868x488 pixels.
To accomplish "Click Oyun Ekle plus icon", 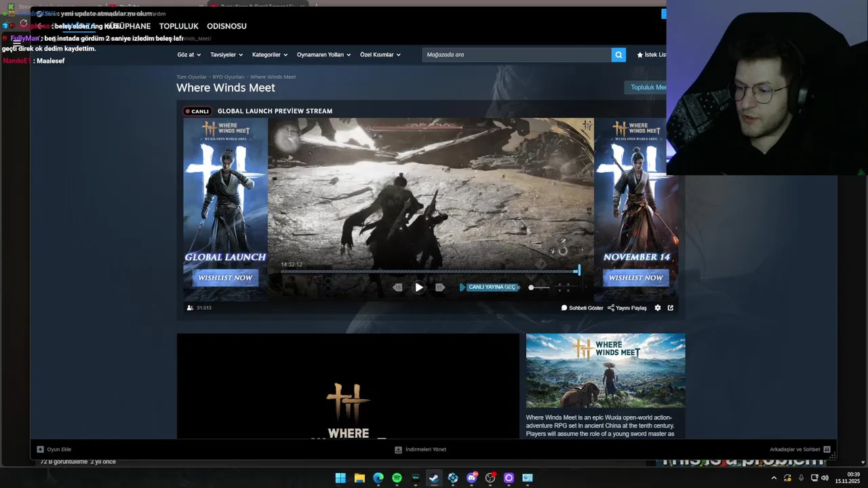I will click(40, 449).
